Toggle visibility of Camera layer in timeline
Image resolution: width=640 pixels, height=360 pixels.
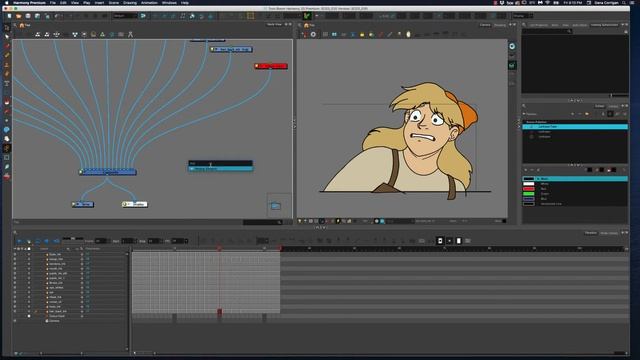point(15,321)
